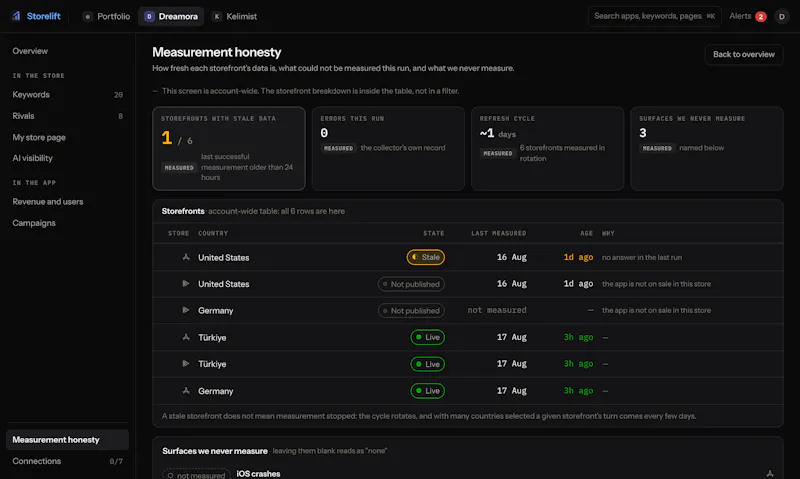Click the Storefronts table heading
Screen dimensions: 800x479
point(183,211)
